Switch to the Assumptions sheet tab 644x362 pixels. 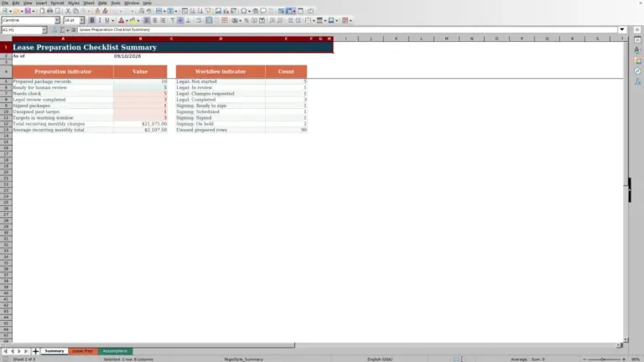pyautogui.click(x=115, y=351)
